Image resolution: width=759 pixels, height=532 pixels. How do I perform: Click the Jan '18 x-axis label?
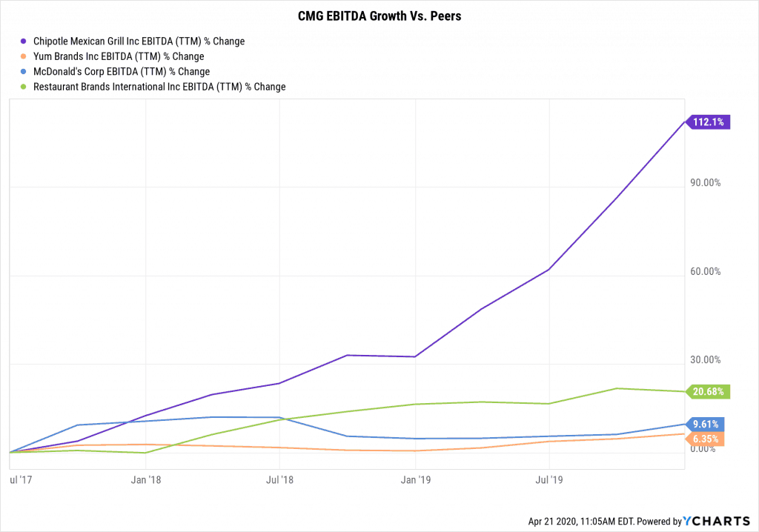[147, 480]
